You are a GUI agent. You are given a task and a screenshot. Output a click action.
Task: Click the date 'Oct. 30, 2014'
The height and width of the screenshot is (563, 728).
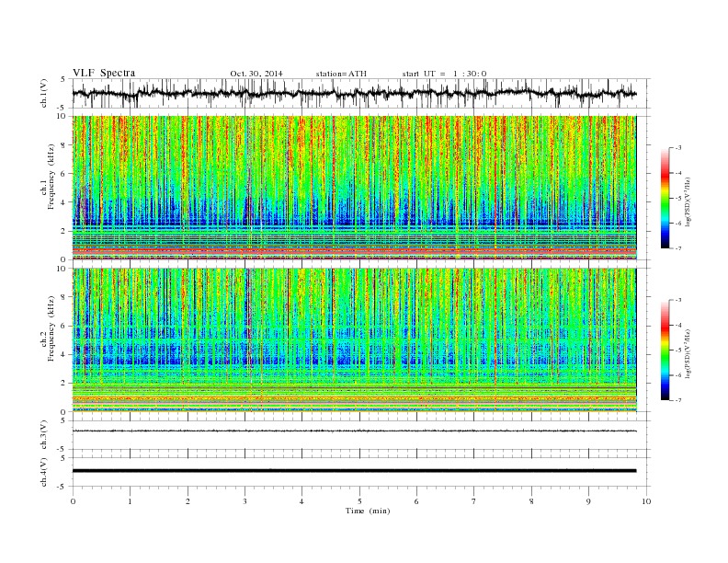pos(256,74)
